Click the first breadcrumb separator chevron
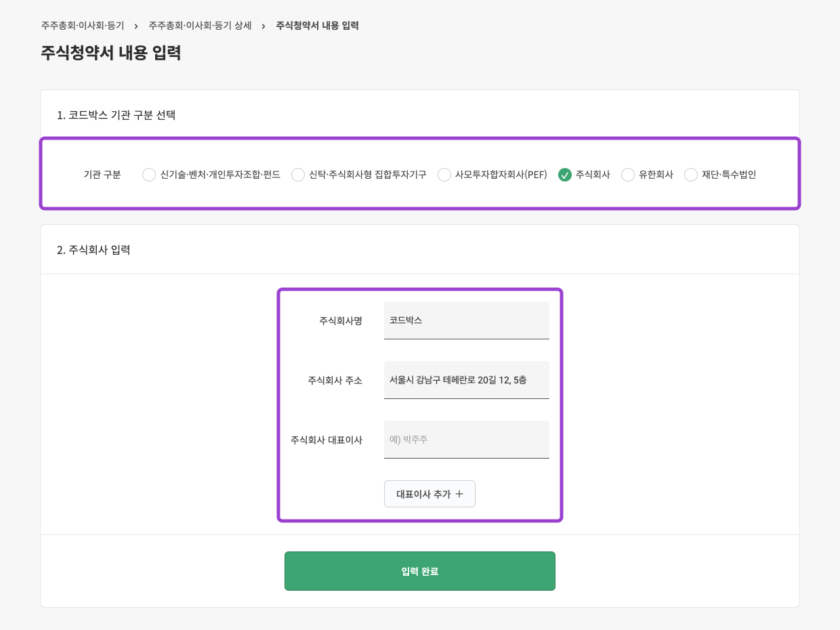The image size is (840, 630). (137, 25)
